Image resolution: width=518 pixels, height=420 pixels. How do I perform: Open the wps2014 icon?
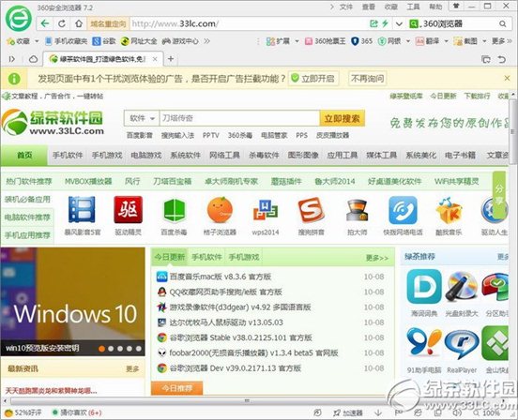tap(266, 210)
